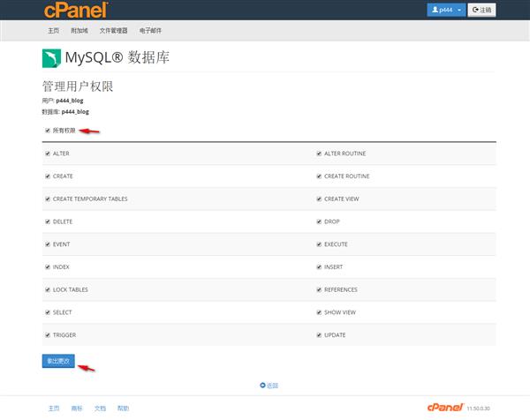Uncheck the DROP privilege checkbox
The height and width of the screenshot is (420, 530).
coord(319,221)
